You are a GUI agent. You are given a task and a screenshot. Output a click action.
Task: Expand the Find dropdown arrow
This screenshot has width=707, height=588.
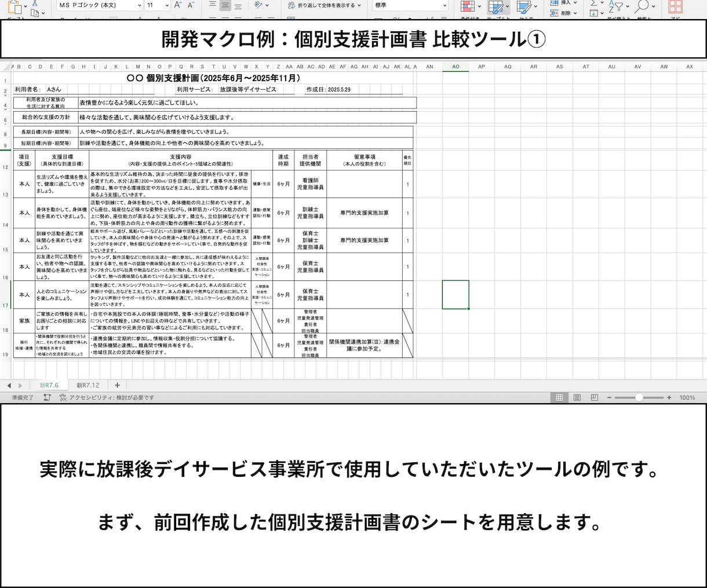click(x=653, y=6)
